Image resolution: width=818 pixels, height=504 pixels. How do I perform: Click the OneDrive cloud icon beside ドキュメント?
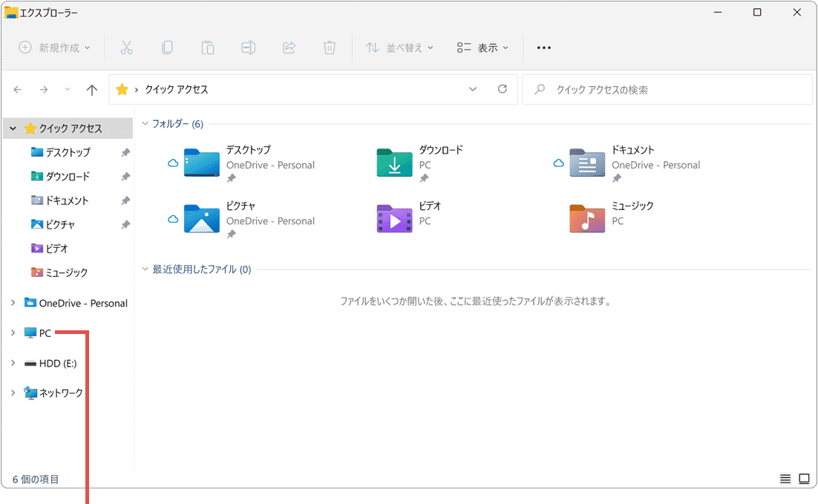click(559, 163)
